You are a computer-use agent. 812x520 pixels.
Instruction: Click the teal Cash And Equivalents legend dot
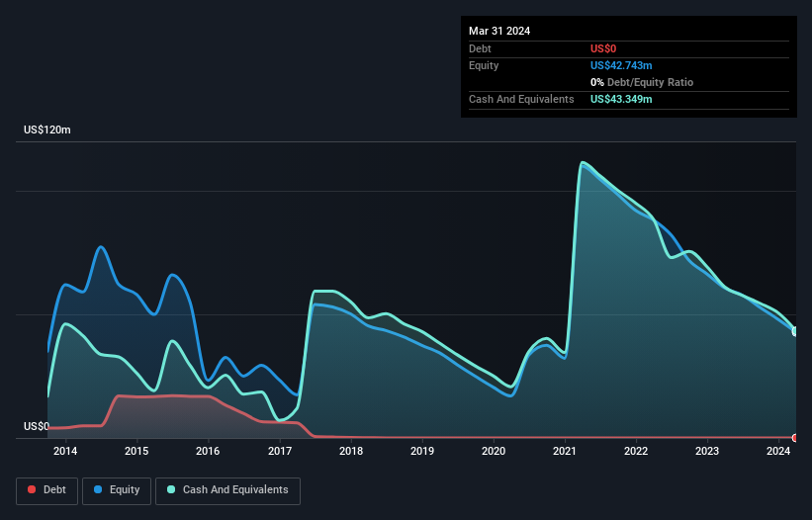click(x=171, y=489)
